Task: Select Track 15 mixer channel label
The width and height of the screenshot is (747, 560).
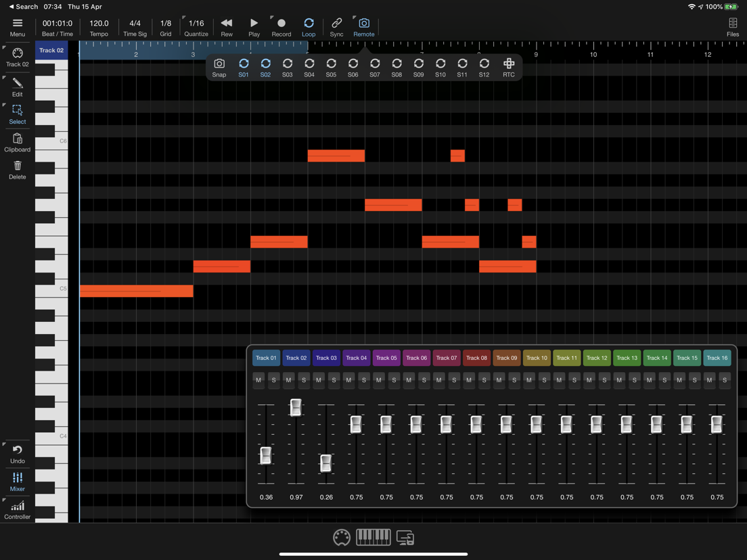Action: [x=687, y=358]
